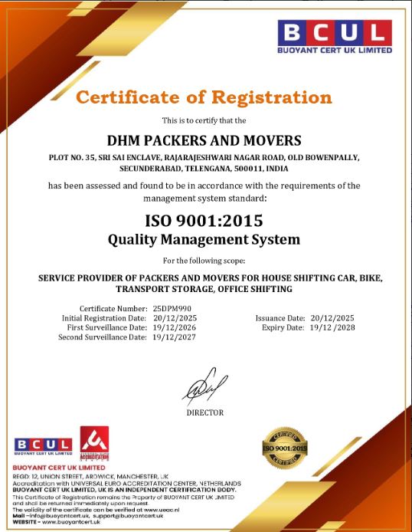Click the company name 'DHM PACKERS AND MOVERS'
Screen dimensions: 412x532
(204, 140)
